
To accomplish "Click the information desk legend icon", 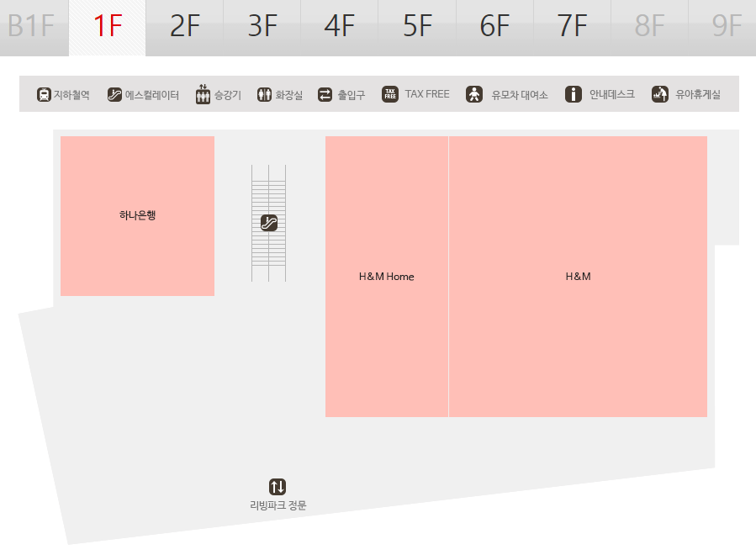I will 574,94.
